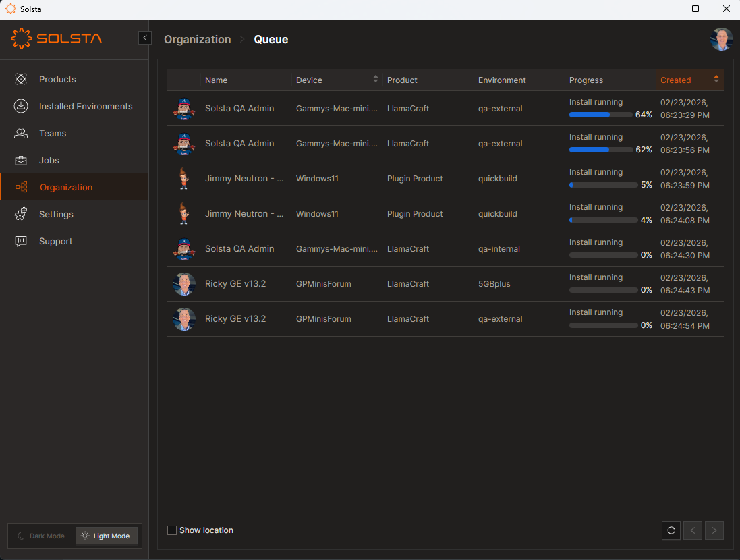
Task: Click the 64% install progress bar
Action: pyautogui.click(x=601, y=115)
